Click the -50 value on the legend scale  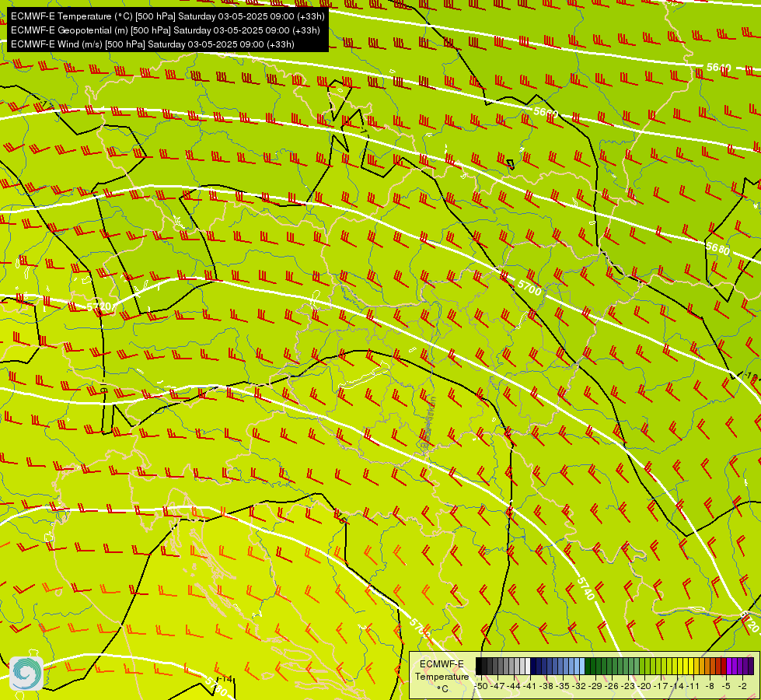[x=481, y=686]
